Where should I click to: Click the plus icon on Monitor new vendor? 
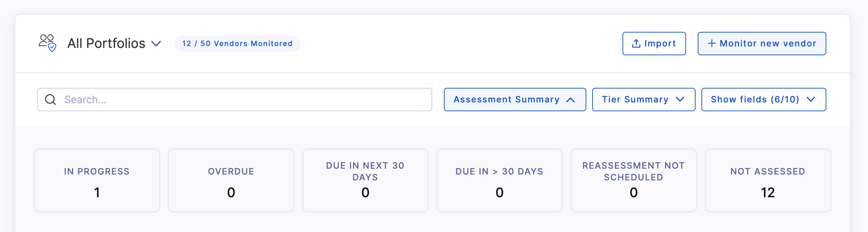[x=711, y=44]
